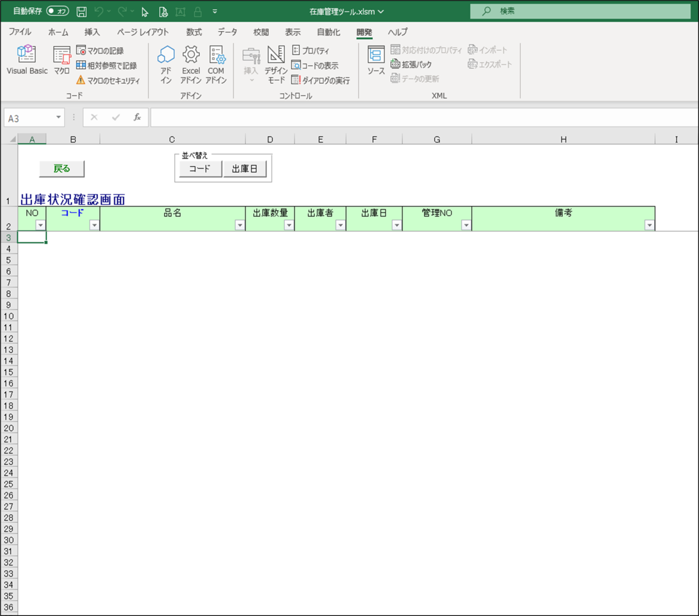Viewport: 699px width, 616px height.
Task: Switch to the ホーム tab
Action: point(58,32)
